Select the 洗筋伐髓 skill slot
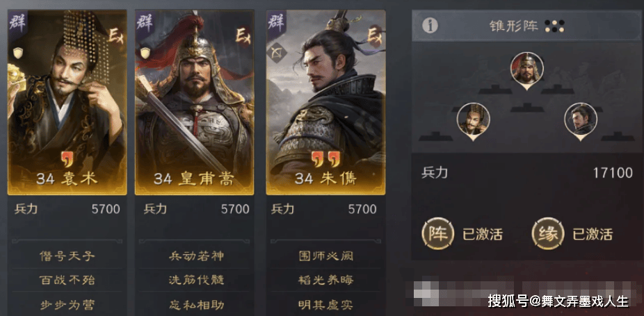 [x=196, y=281]
